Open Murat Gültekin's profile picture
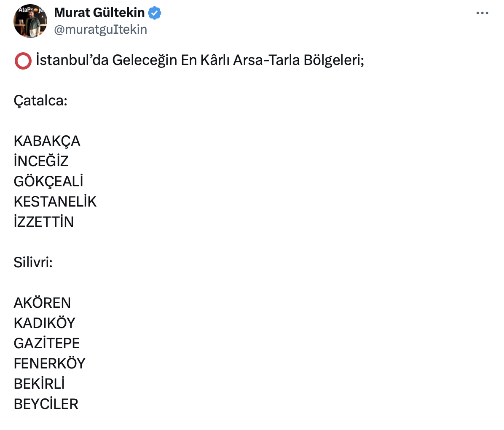This screenshot has width=504, height=430. pyautogui.click(x=30, y=21)
